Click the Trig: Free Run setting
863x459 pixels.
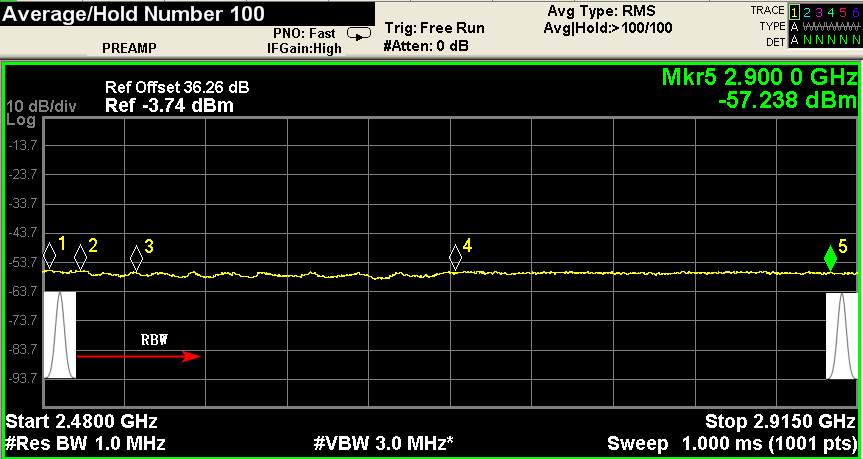pyautogui.click(x=435, y=28)
